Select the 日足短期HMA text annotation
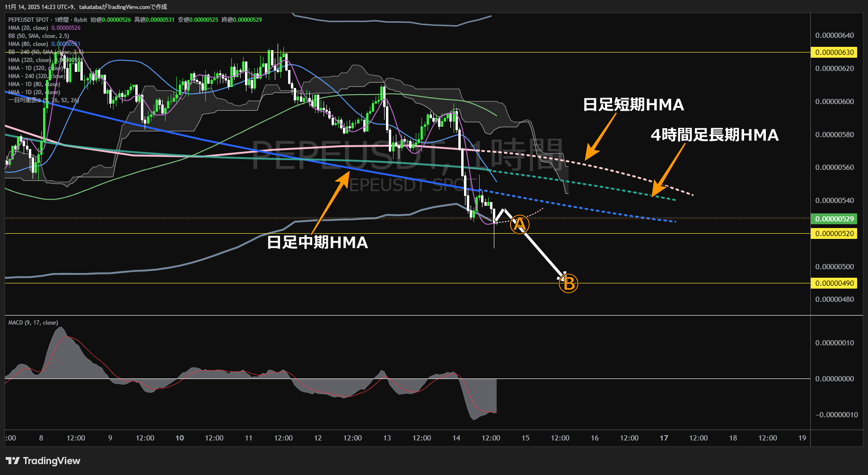 (x=633, y=105)
